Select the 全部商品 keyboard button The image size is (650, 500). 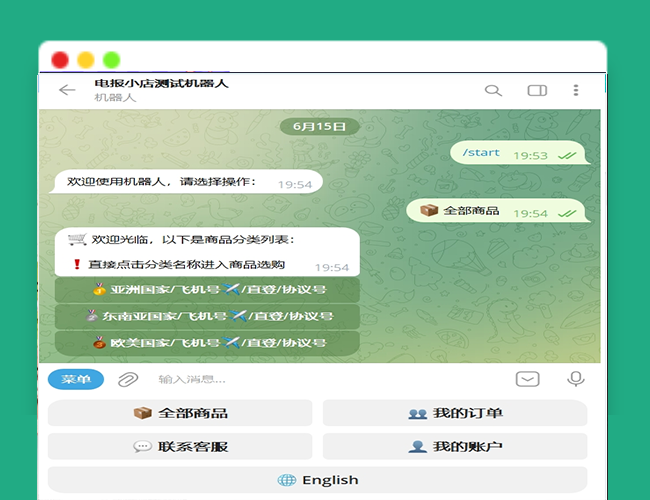pyautogui.click(x=180, y=413)
